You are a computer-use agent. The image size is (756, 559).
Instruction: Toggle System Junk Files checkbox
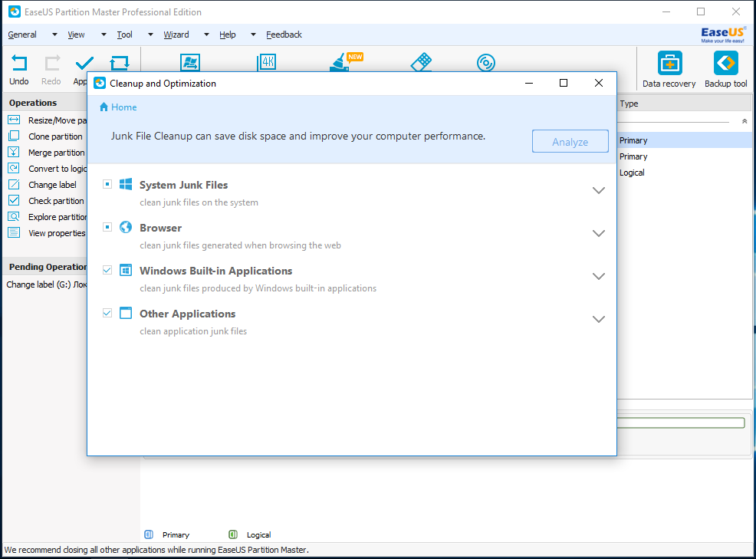click(107, 184)
